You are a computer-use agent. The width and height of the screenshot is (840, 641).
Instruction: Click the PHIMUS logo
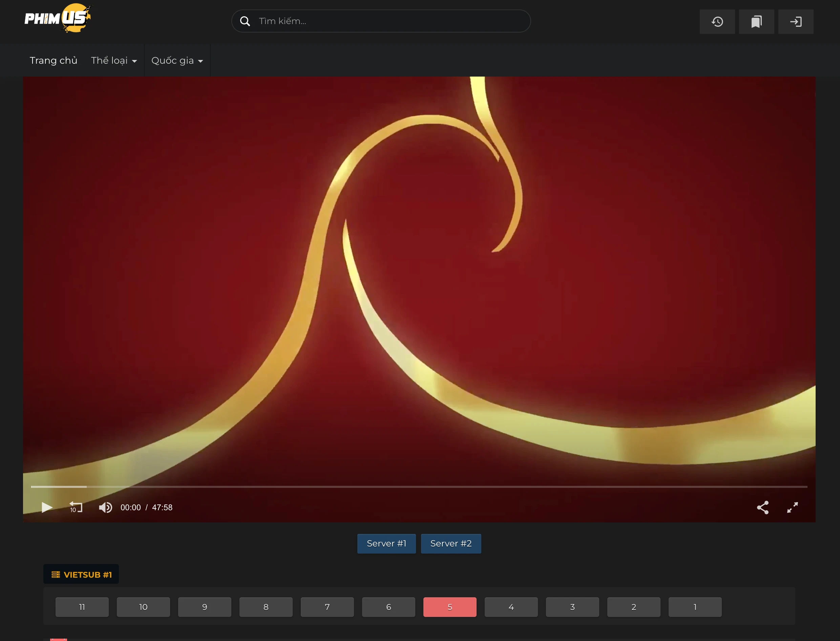point(57,18)
